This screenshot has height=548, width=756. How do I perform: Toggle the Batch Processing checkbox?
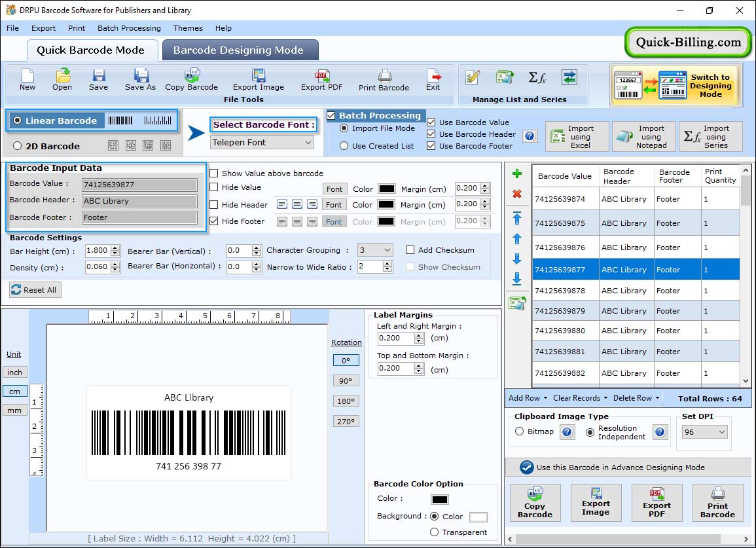coord(331,115)
